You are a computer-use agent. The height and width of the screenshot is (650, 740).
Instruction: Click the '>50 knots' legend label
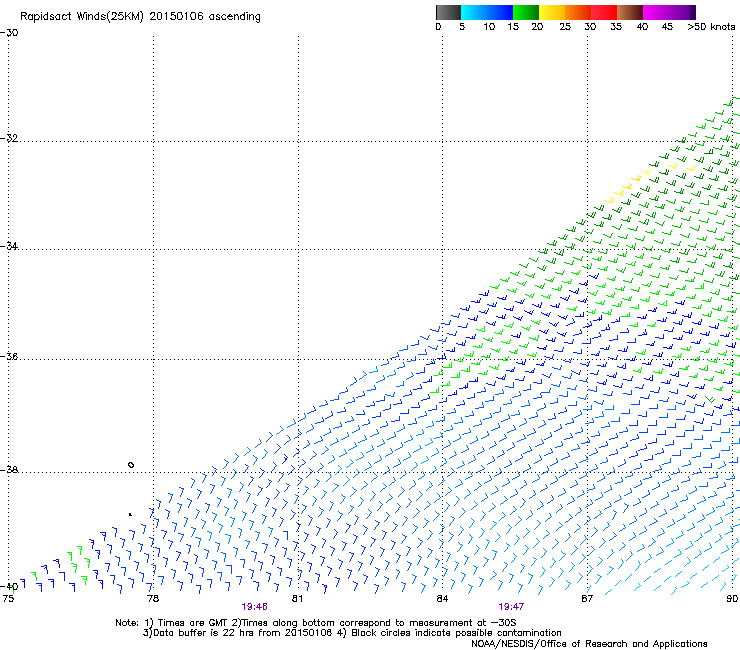[x=711, y=27]
